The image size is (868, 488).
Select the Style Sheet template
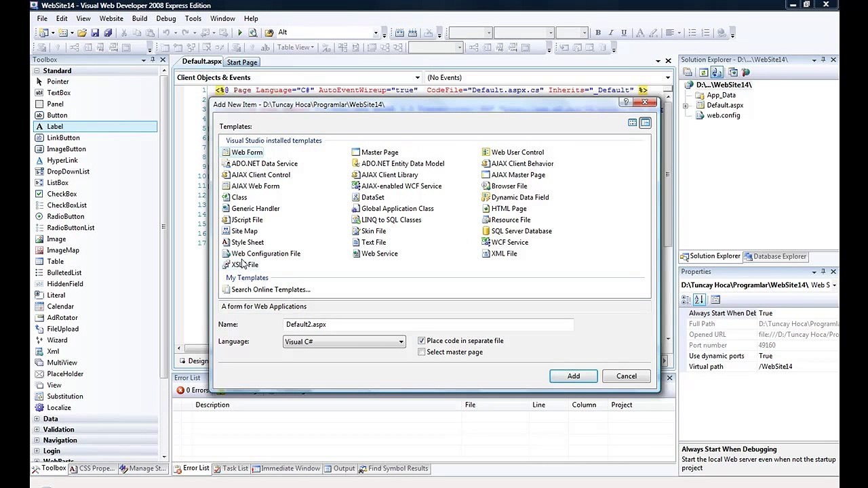pos(243,243)
